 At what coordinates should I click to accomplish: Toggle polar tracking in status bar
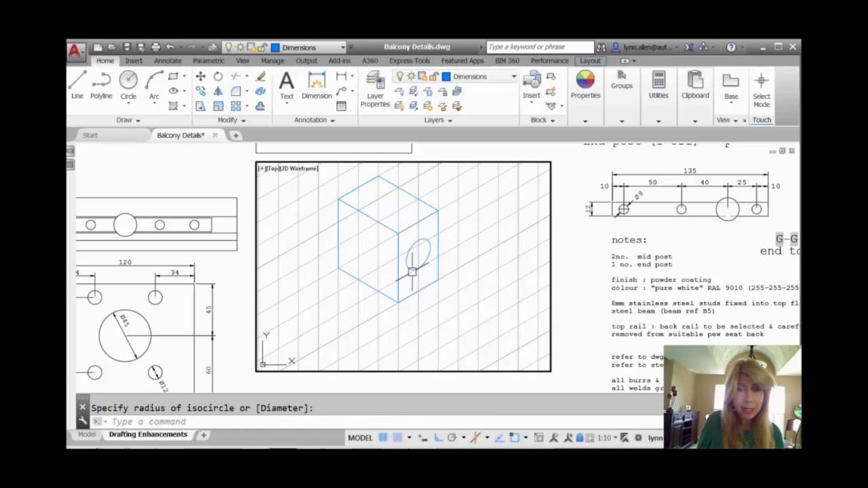coord(452,438)
